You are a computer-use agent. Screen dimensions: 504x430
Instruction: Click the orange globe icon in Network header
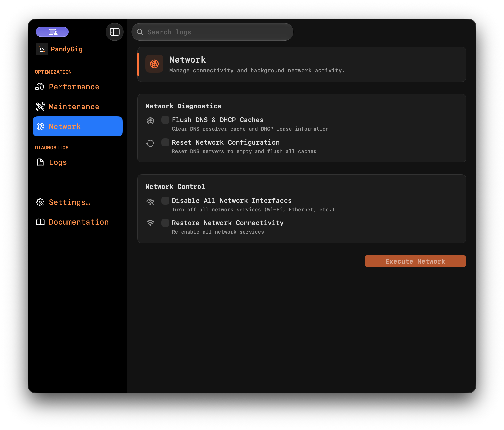point(154,64)
